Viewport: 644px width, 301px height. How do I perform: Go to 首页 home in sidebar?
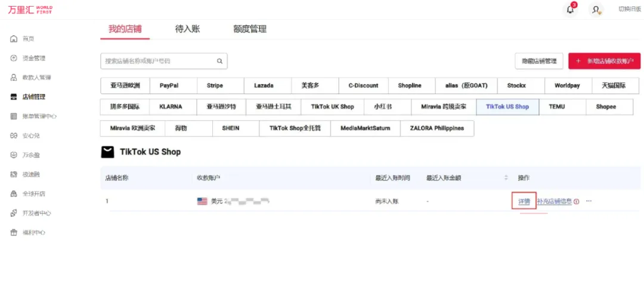coord(28,39)
